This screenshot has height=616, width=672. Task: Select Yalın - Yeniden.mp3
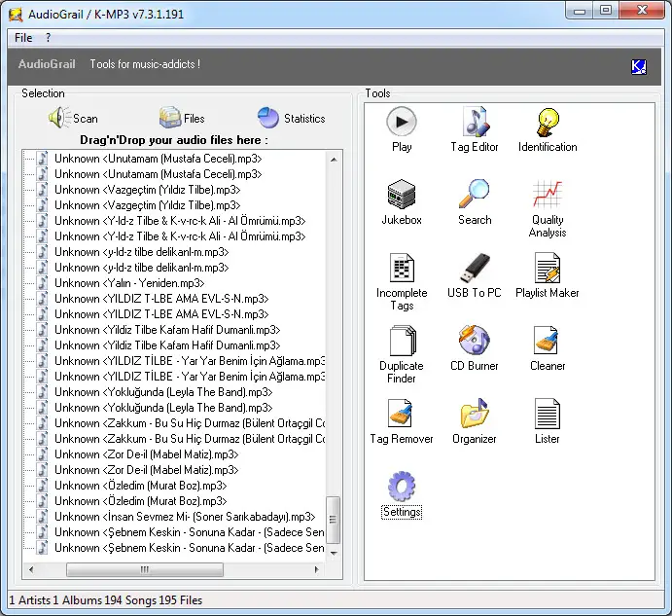pyautogui.click(x=129, y=283)
